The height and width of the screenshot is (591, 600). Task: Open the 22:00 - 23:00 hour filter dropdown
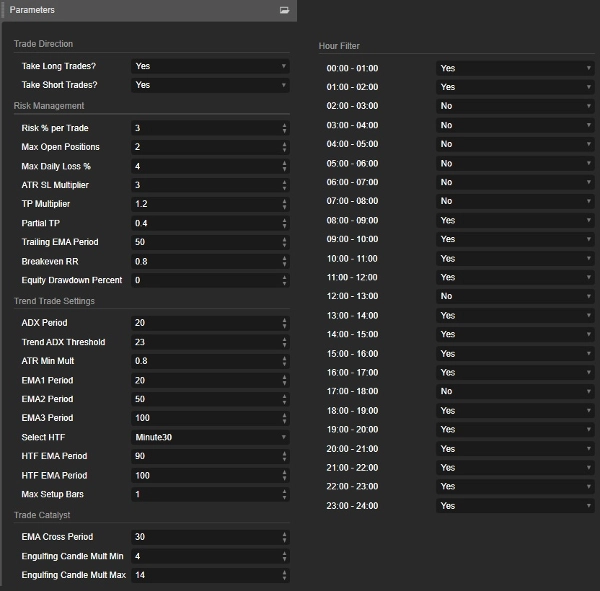pos(515,487)
